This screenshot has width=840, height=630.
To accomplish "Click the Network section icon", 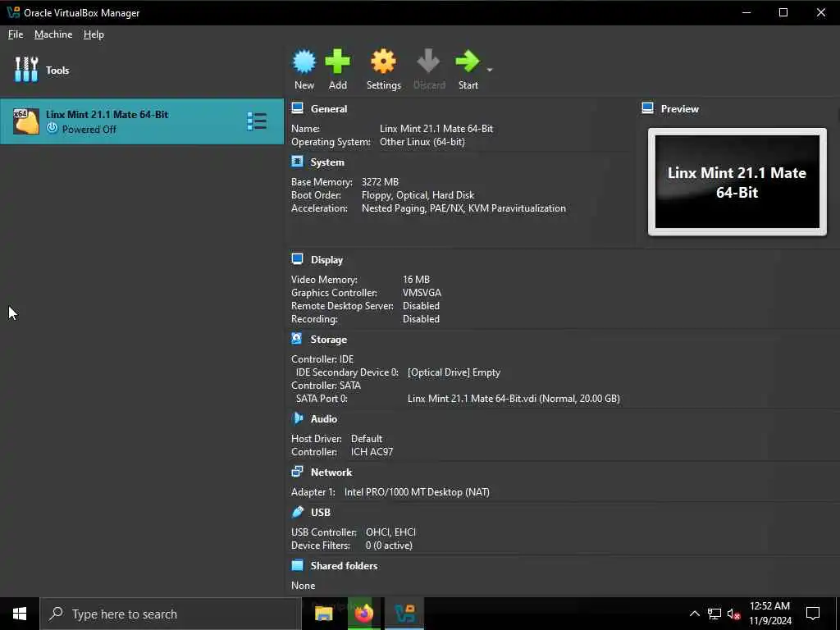I will tap(297, 472).
